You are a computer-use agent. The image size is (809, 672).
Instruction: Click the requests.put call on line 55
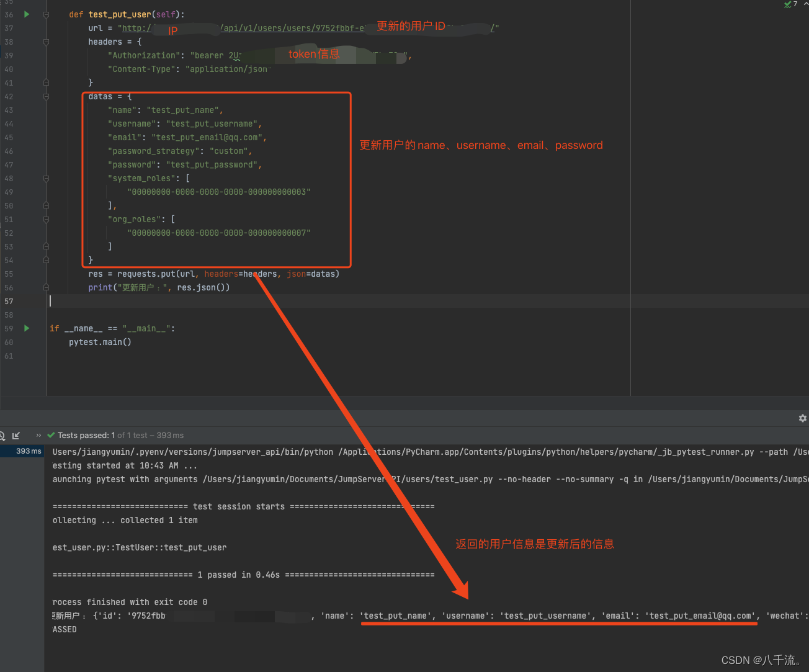(214, 274)
